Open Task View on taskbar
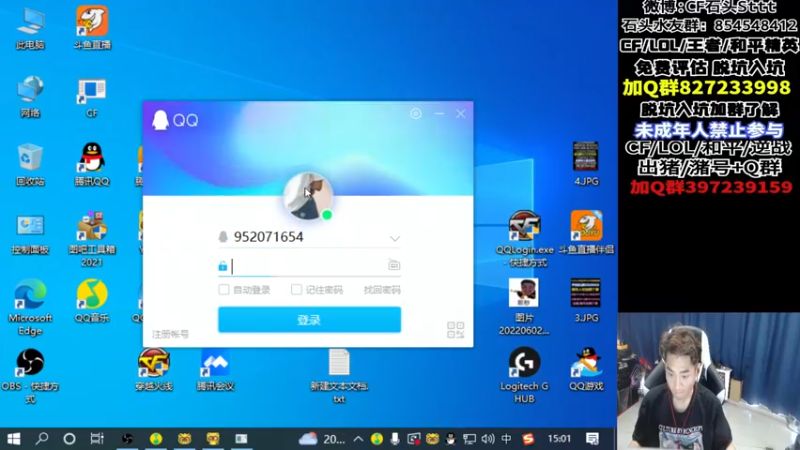Screen dimensions: 800x450 pyautogui.click(x=96, y=439)
